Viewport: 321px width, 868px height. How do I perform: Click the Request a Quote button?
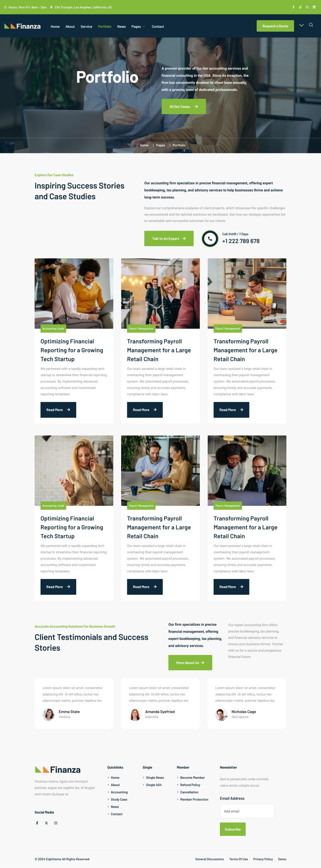(275, 26)
